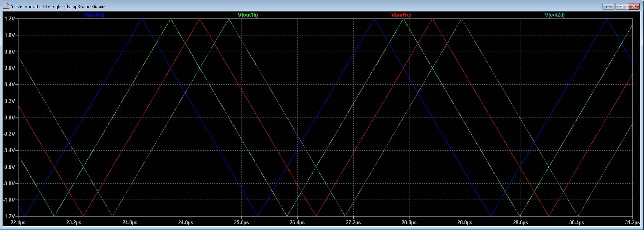This screenshot has height=230, width=644.
Task: Click the 28.8µs time axis label
Action: tap(464, 222)
